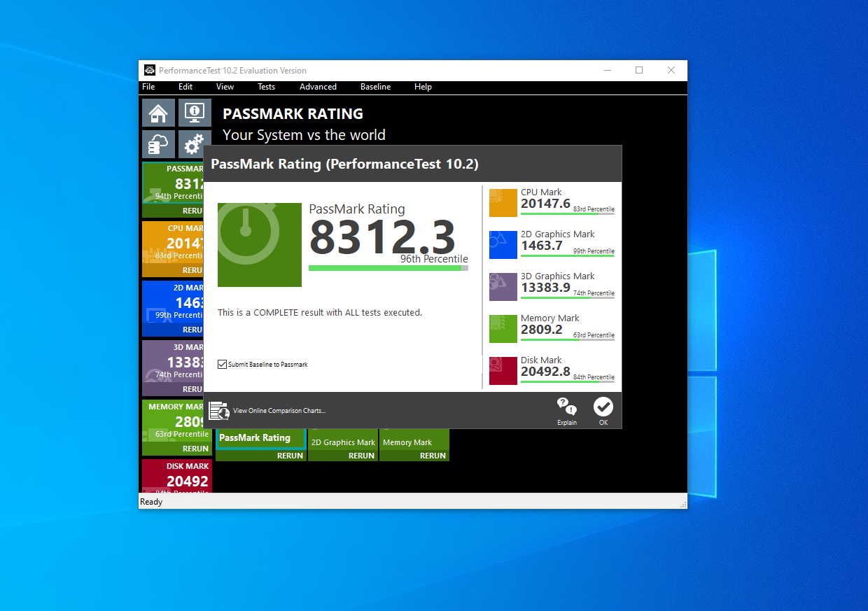The image size is (868, 611).
Task: Click the PerformanceTest app icon in title bar
Action: pos(150,70)
